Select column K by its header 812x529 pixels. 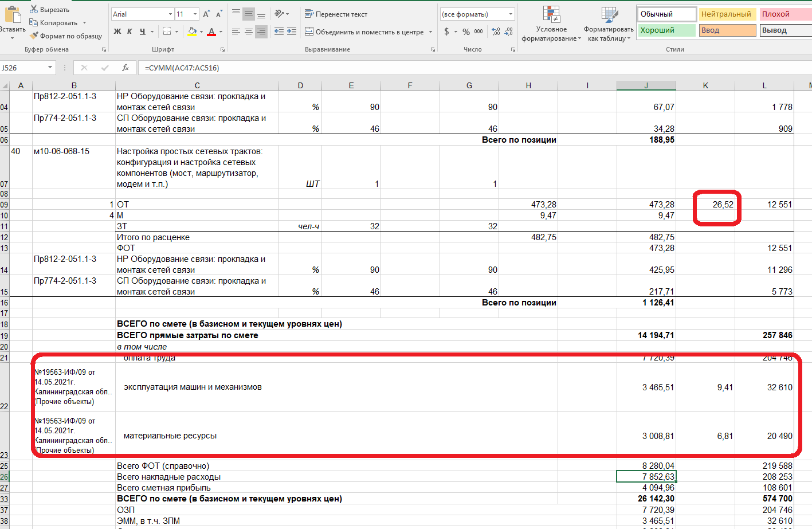[x=705, y=85]
